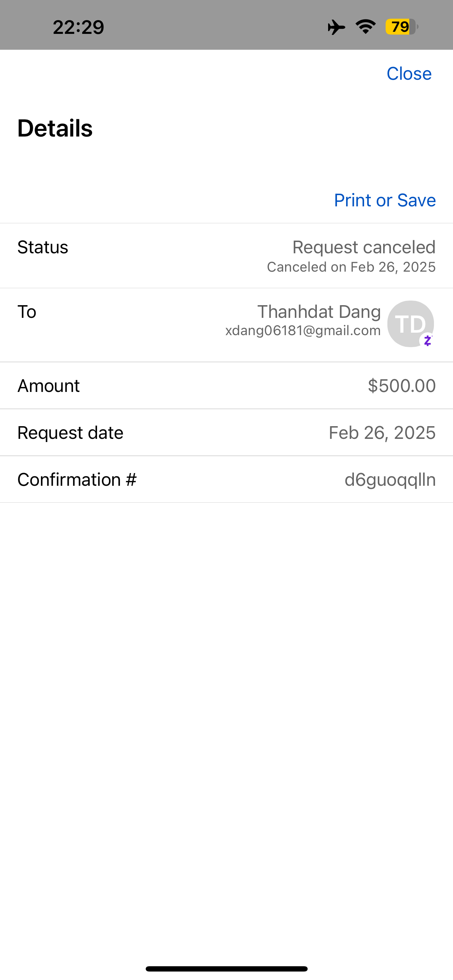Tap the Request canceled status text

364,247
